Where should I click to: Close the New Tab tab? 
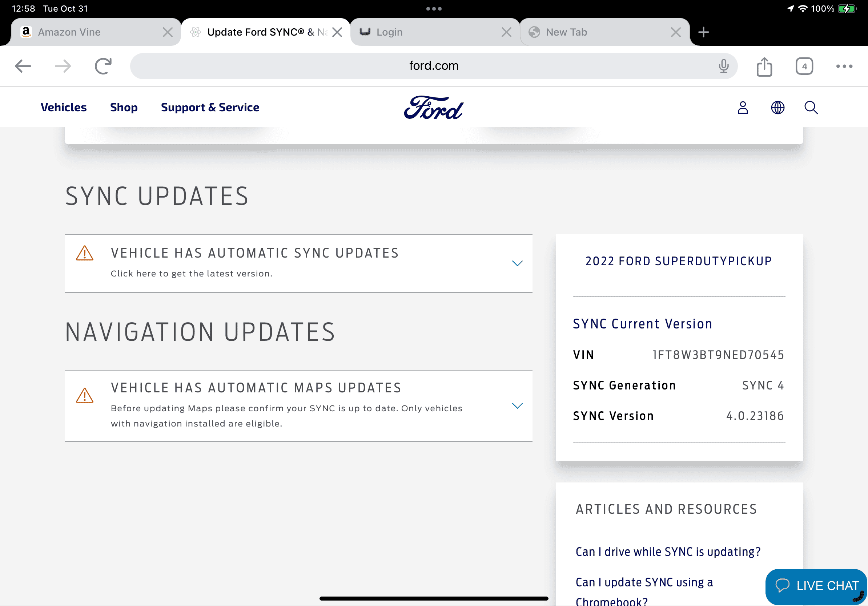coord(676,32)
